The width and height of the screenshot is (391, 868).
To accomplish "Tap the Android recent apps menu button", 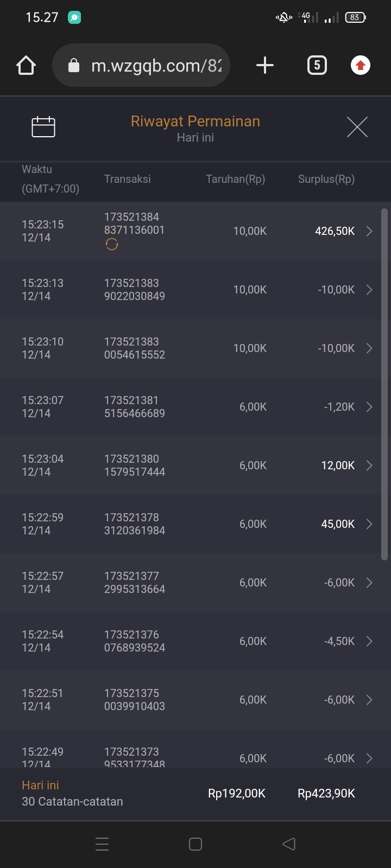I will (102, 844).
